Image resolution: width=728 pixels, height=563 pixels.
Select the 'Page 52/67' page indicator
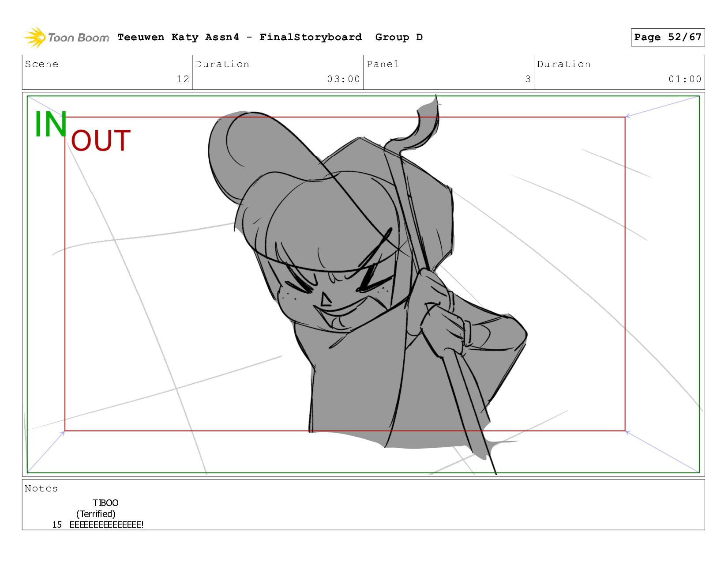click(668, 37)
